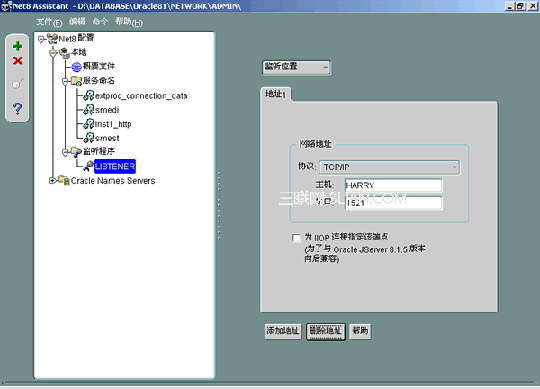Click the 监听程序 listeners folder icon
Screen dimensions: 540x389
pos(76,151)
